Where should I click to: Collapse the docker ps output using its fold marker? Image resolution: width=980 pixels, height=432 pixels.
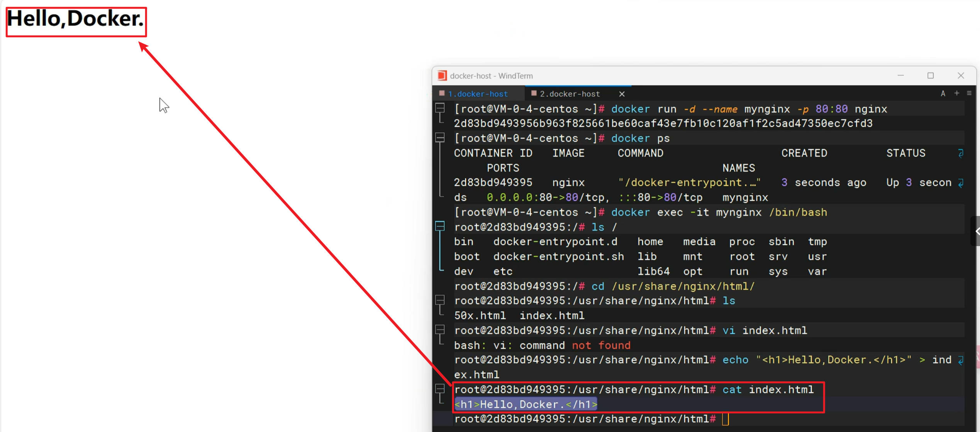pos(440,137)
